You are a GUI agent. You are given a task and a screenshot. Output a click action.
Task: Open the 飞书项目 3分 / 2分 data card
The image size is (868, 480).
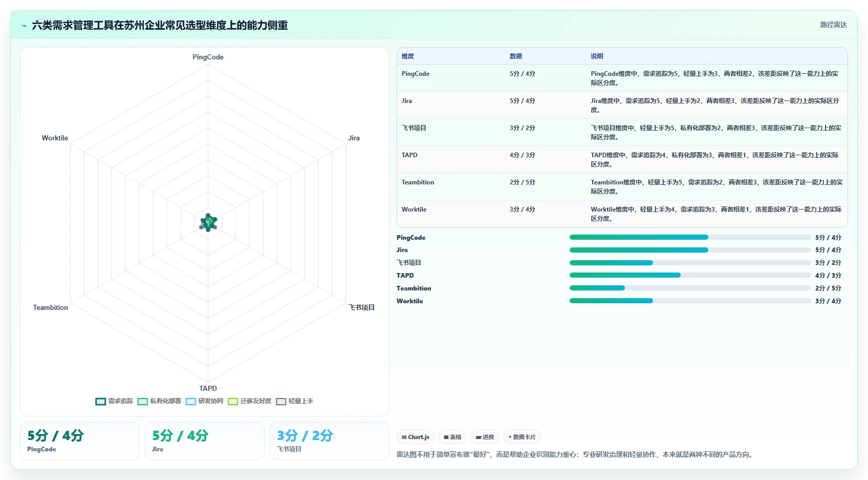pos(330,441)
